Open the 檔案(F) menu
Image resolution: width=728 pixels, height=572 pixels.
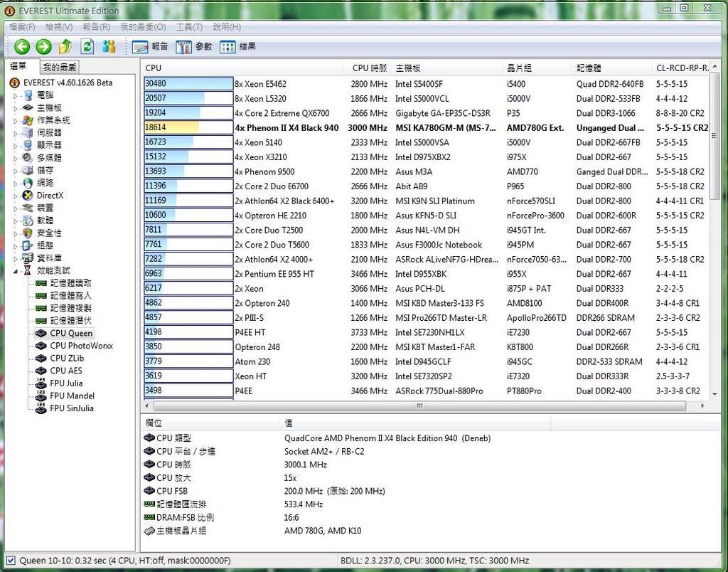pos(22,27)
